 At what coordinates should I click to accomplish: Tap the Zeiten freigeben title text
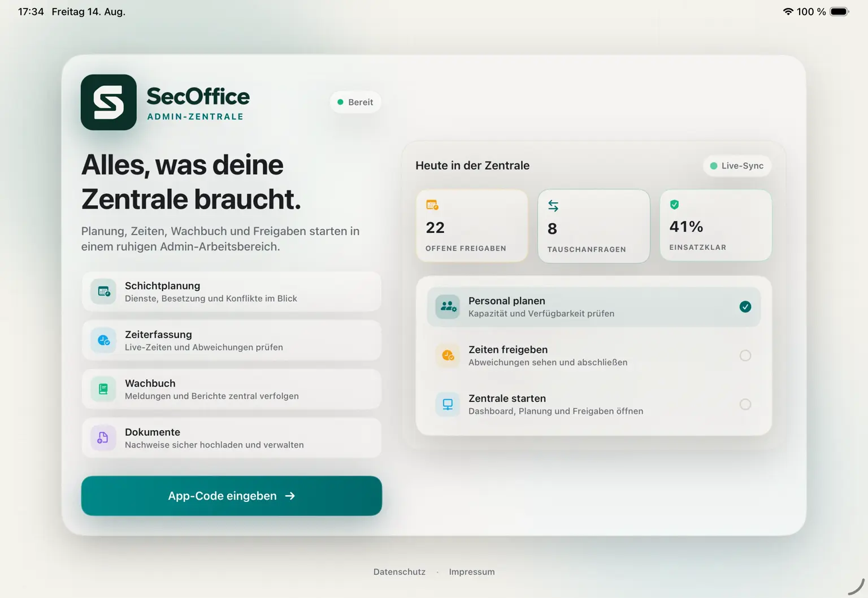point(508,350)
